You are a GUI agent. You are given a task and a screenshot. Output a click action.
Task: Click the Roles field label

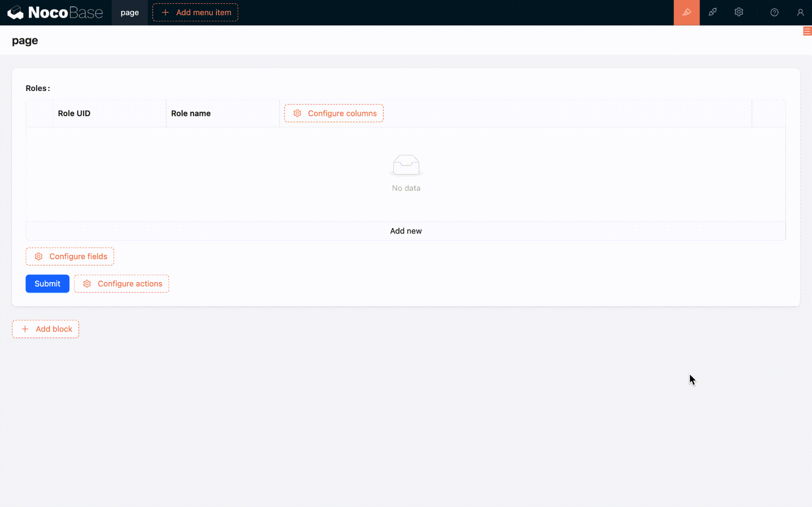pos(37,88)
